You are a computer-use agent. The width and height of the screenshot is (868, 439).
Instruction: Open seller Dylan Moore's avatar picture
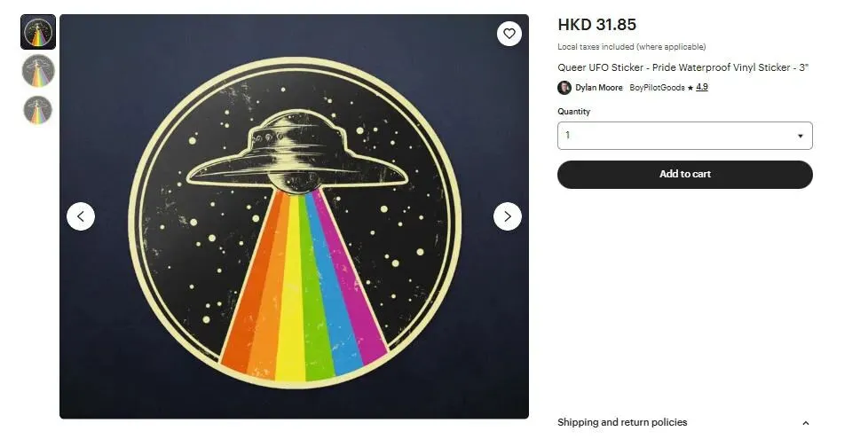pos(564,88)
